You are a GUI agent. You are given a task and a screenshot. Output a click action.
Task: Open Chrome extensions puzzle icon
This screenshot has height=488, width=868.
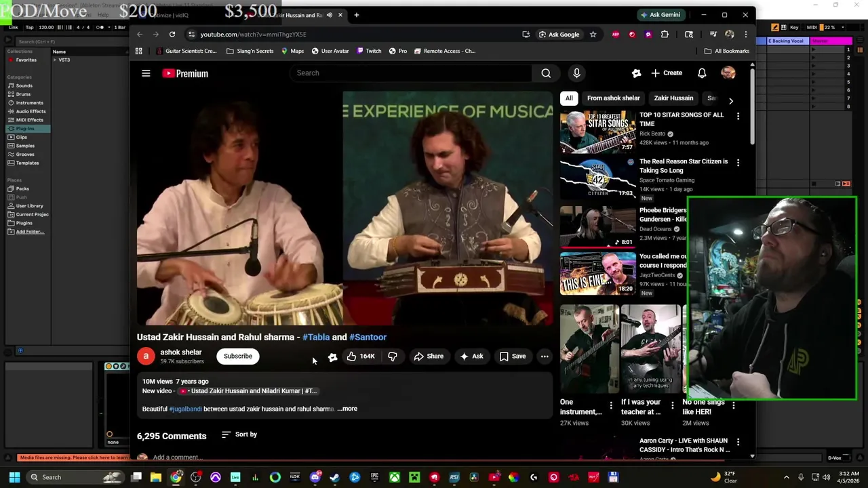[x=665, y=35]
